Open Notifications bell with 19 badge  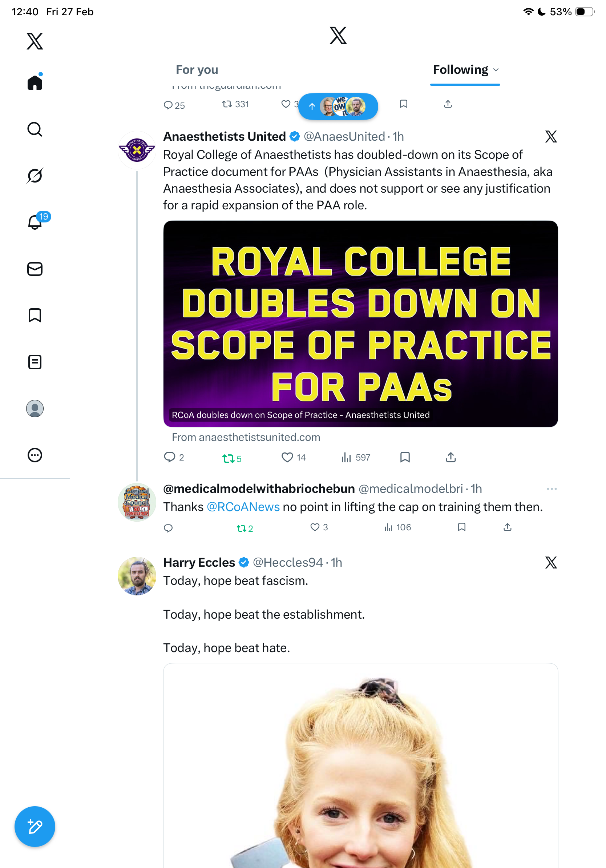pos(36,222)
